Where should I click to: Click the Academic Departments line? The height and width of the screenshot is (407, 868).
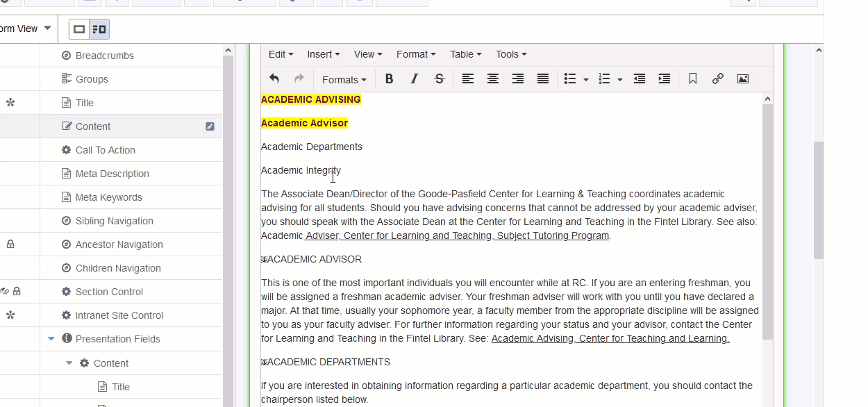[312, 147]
